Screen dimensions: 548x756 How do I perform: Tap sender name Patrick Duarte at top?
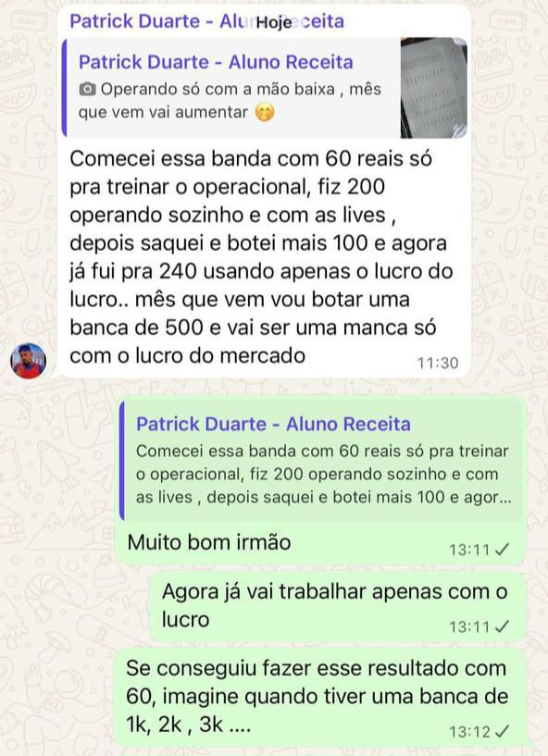point(206,21)
